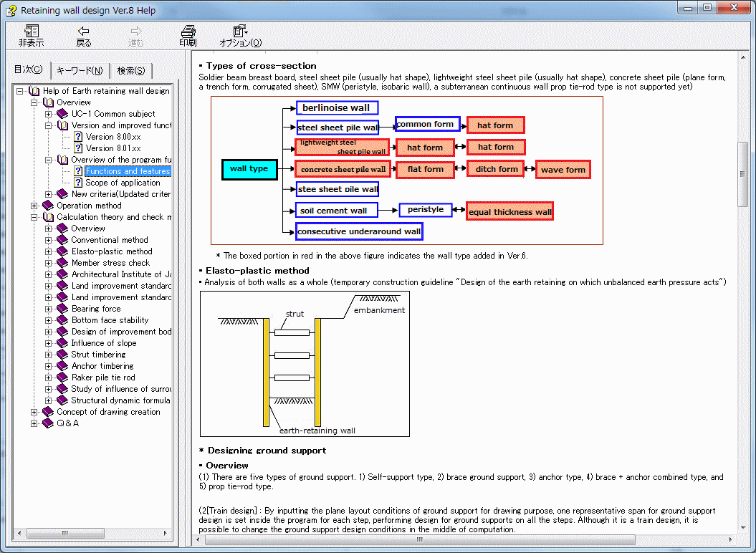Click the book icon beside Strut timbering
Image resolution: width=756 pixels, height=553 pixels.
(x=62, y=355)
